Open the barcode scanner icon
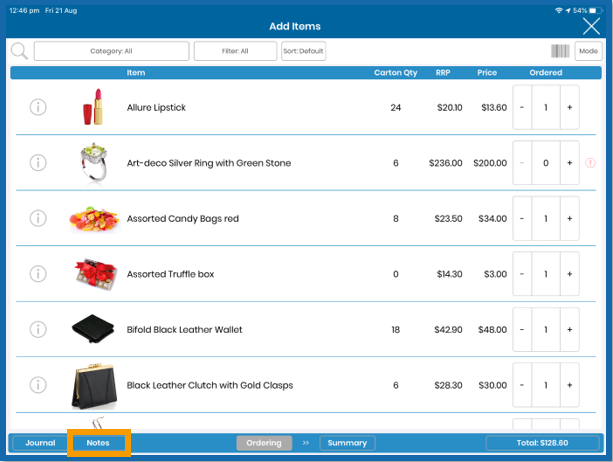This screenshot has height=462, width=613. coord(560,51)
